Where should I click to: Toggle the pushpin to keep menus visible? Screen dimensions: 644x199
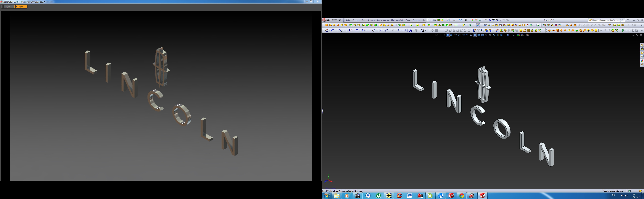coord(424,20)
